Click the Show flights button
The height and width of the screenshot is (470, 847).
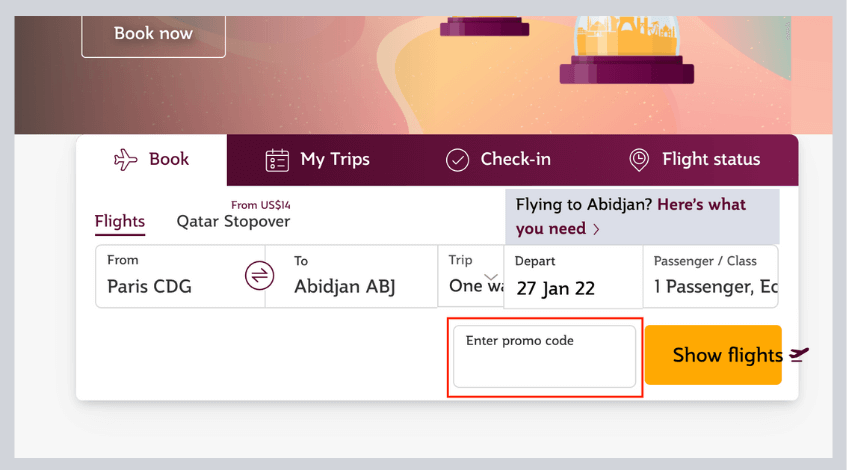point(714,355)
